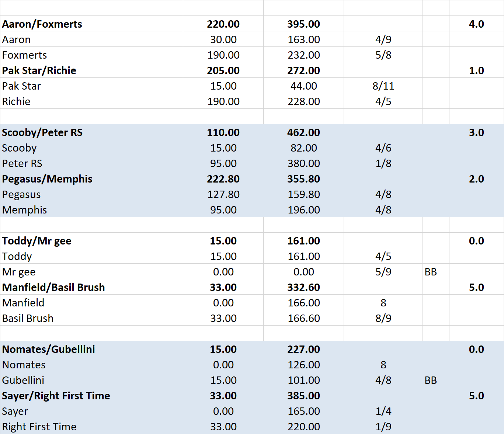Select the 4.0 points cell for Aaron/Foxmerts
Image resolution: width=504 pixels, height=434 pixels.
pos(476,24)
